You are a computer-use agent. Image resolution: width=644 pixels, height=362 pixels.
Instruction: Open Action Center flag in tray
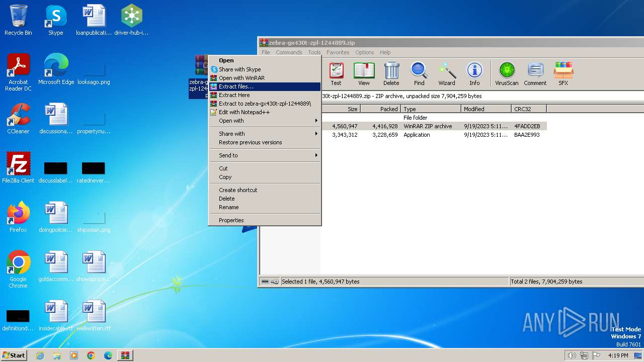coord(596,355)
